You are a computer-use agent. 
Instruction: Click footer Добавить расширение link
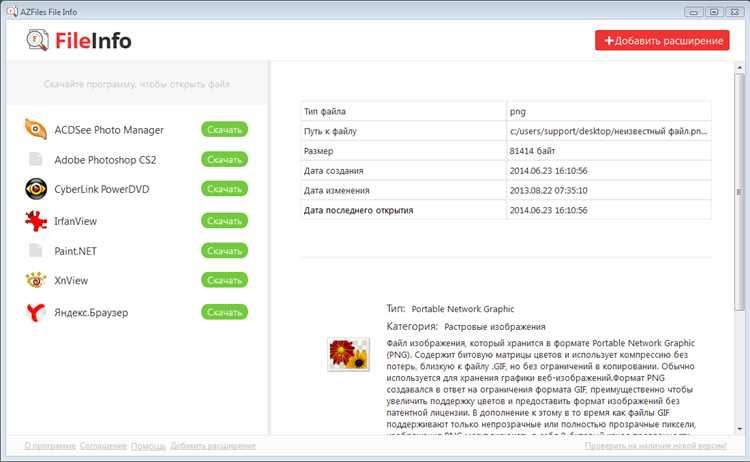(213, 446)
